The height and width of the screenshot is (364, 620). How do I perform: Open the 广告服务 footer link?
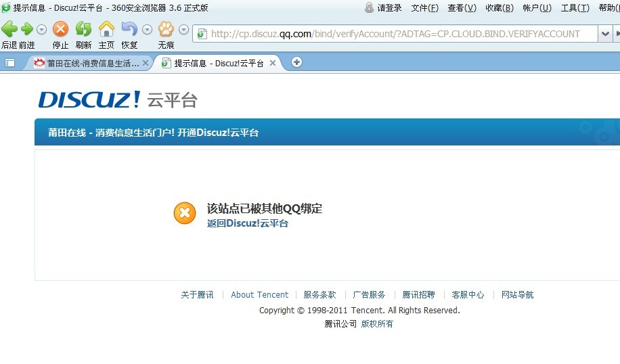point(369,295)
